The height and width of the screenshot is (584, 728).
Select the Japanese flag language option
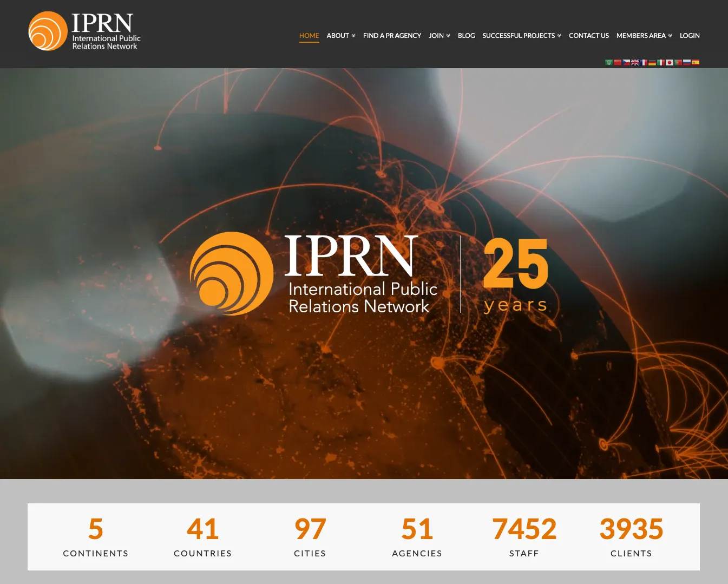pos(670,63)
